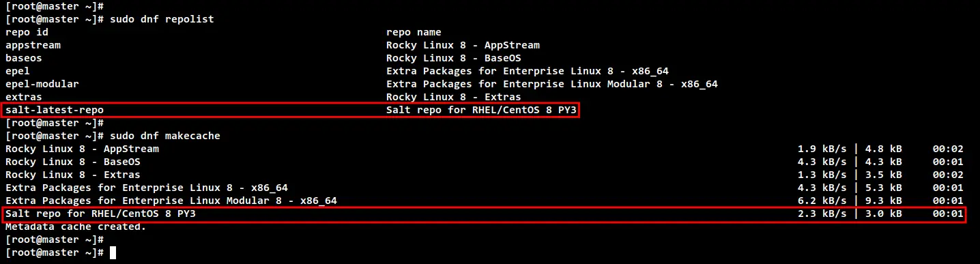Click the extras repo id
The height and width of the screenshot is (264, 980).
pos(24,97)
